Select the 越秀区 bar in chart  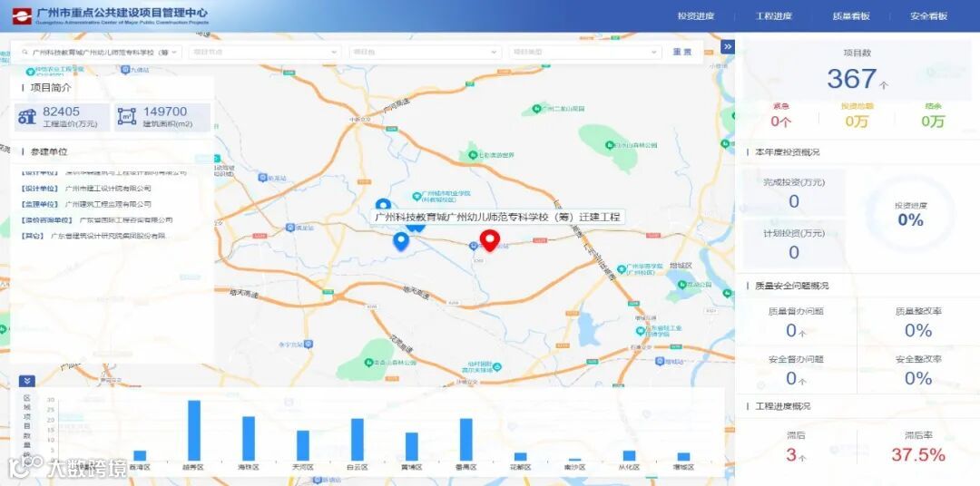(194, 431)
